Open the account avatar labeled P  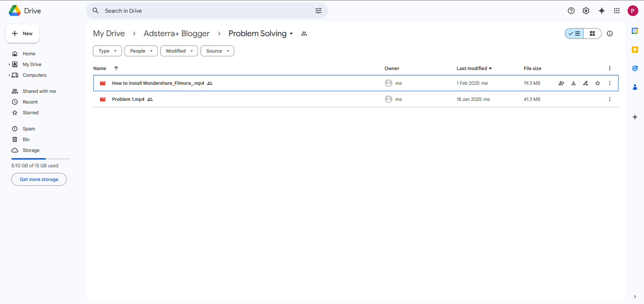[x=633, y=11]
